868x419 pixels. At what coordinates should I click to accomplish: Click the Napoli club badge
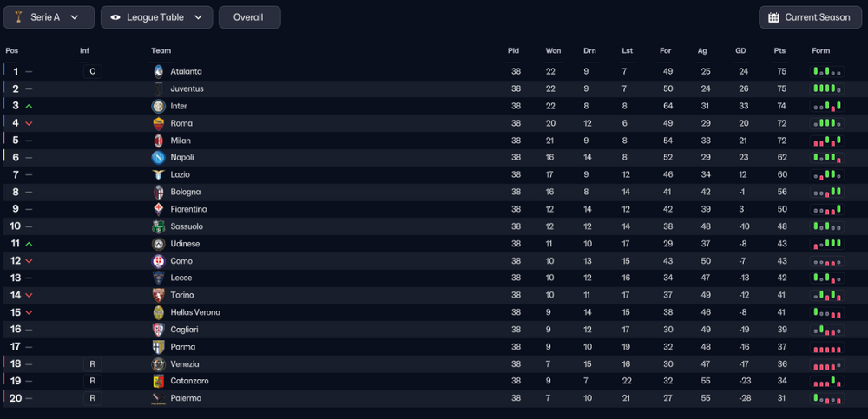click(x=159, y=157)
